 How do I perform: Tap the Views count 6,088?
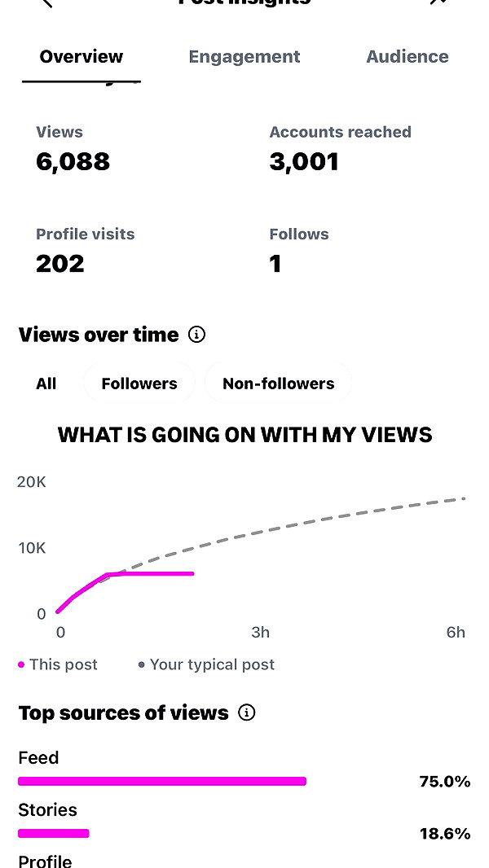(x=73, y=162)
